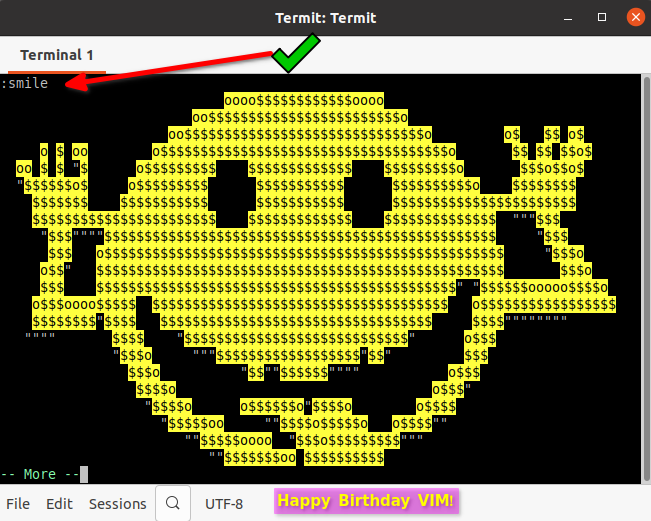Click the Termit: Termit title bar
Viewport: 651px width, 521px height.
[325, 17]
